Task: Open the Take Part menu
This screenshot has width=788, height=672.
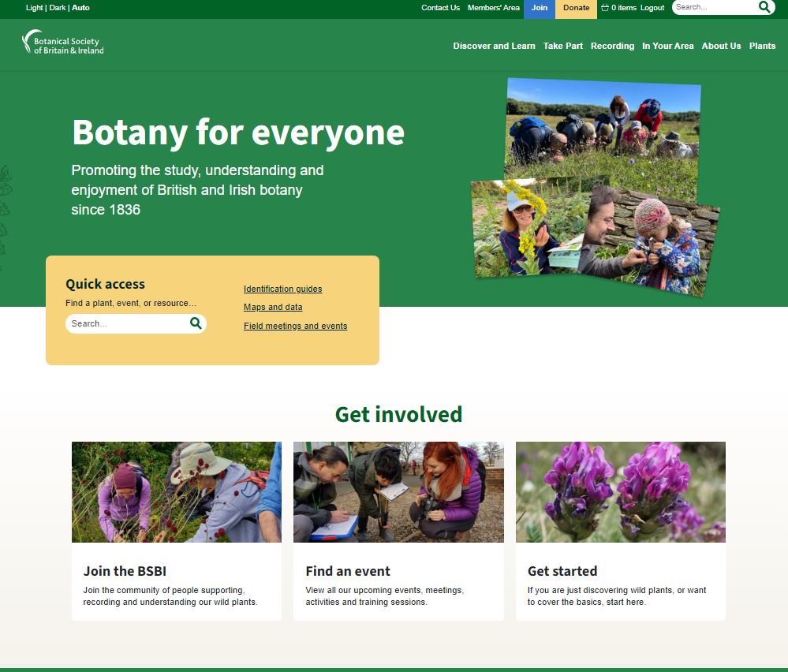Action: (x=563, y=46)
